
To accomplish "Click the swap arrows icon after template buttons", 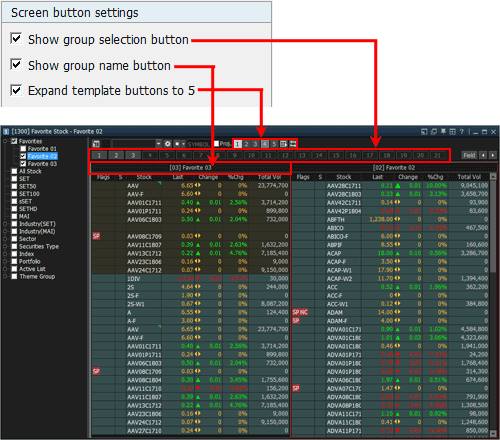I will (x=293, y=144).
